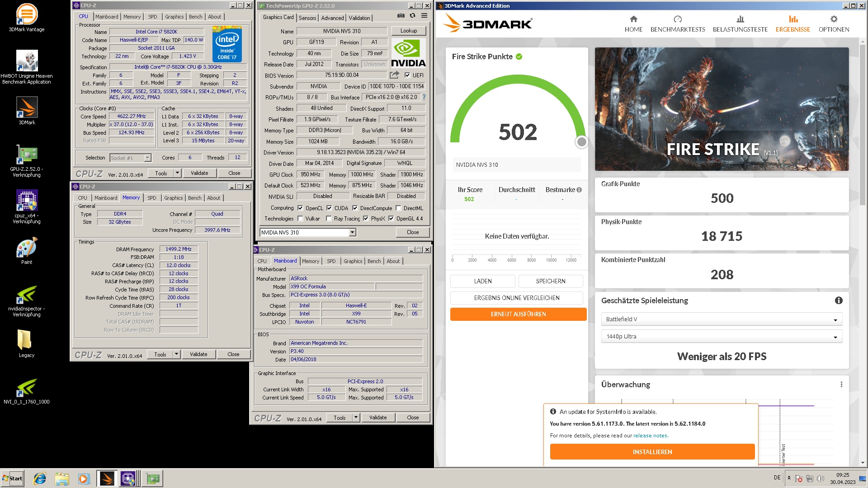Click Fire Strike preview image

click(x=722, y=109)
